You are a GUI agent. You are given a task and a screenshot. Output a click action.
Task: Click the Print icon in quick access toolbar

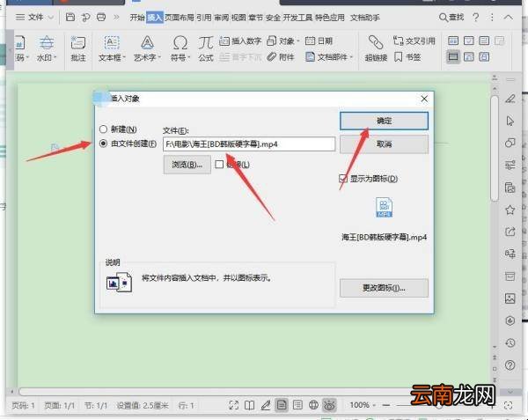point(101,17)
